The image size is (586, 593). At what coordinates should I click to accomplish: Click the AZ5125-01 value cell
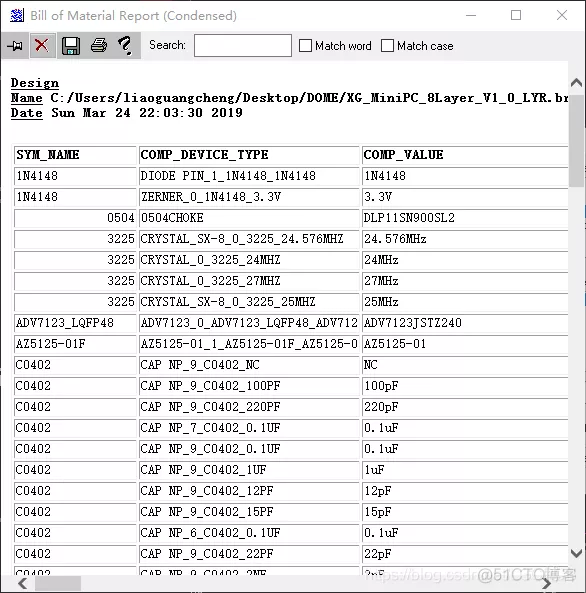(465, 344)
